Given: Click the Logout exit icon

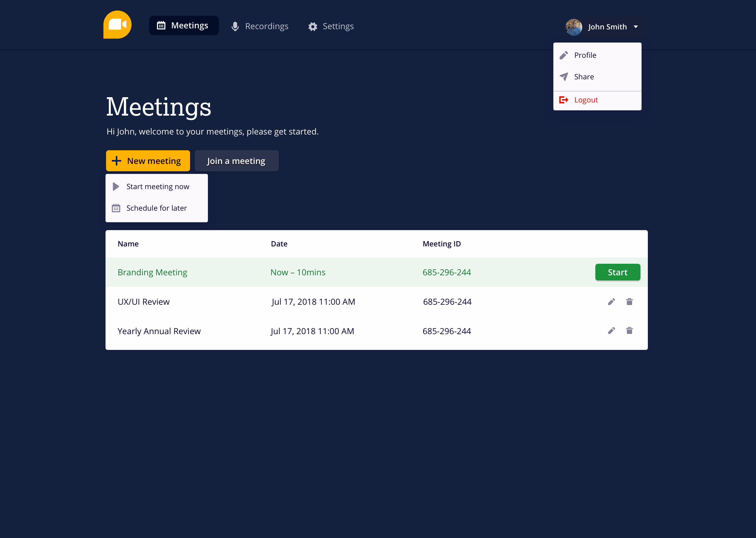Looking at the screenshot, I should [x=564, y=100].
